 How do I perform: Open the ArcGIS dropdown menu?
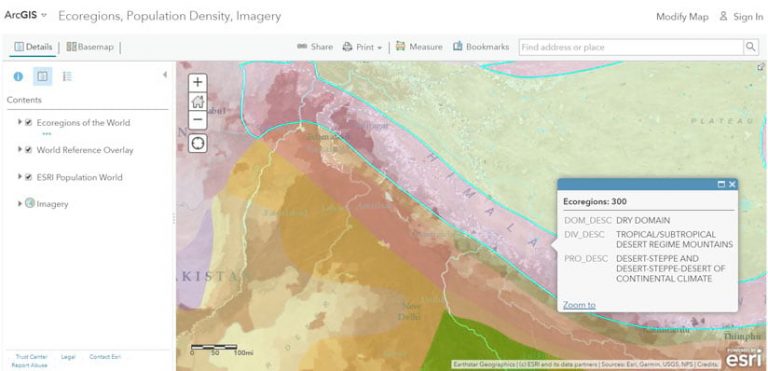(25, 15)
